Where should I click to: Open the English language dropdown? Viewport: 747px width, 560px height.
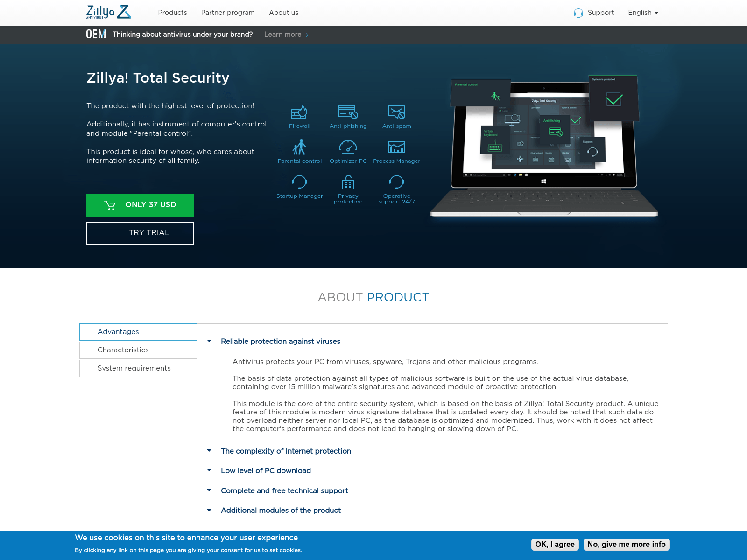643,13
